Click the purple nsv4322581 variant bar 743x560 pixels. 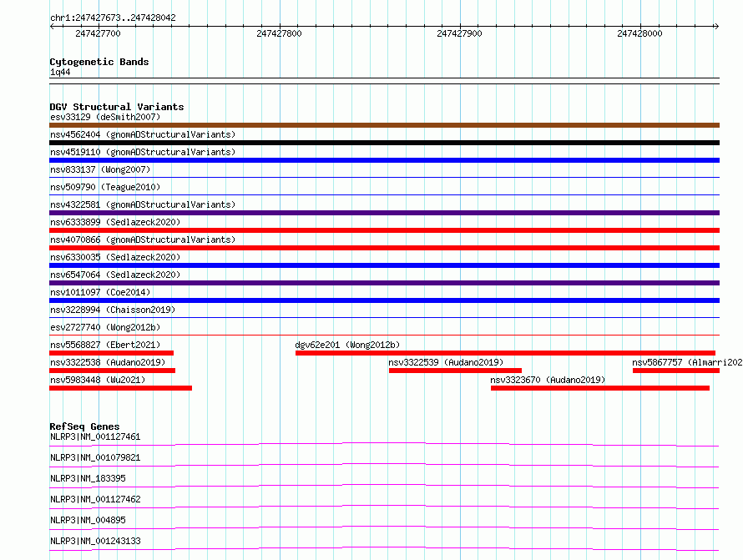pos(384,213)
